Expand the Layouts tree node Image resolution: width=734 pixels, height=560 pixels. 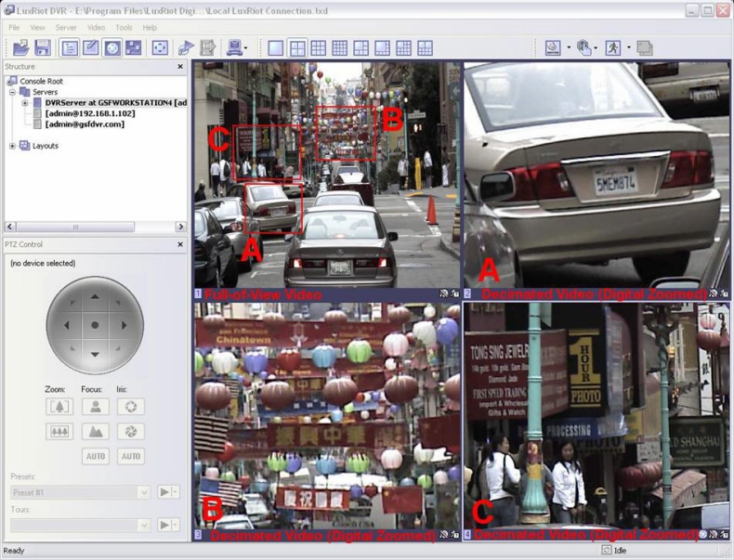[13, 146]
